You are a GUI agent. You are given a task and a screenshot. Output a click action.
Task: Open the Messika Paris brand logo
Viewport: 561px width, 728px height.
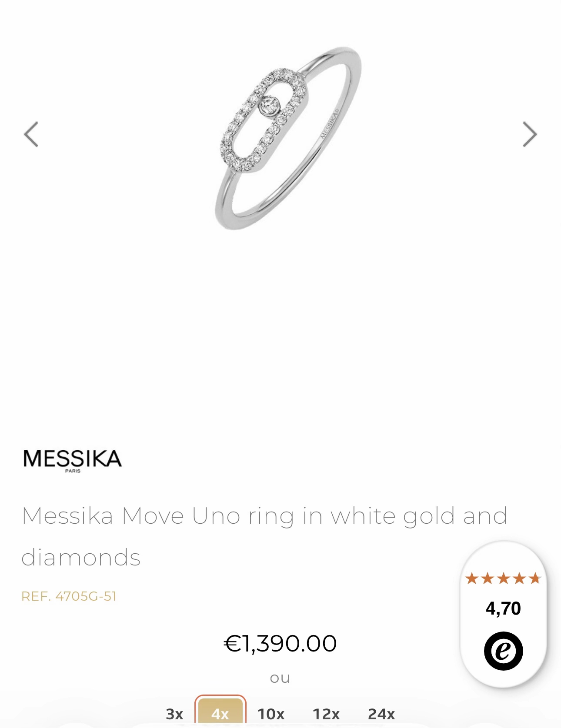tap(73, 460)
